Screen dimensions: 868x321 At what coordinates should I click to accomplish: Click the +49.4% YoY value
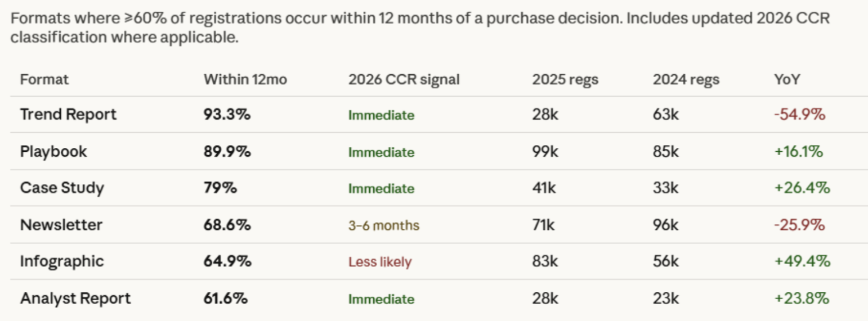tap(802, 261)
